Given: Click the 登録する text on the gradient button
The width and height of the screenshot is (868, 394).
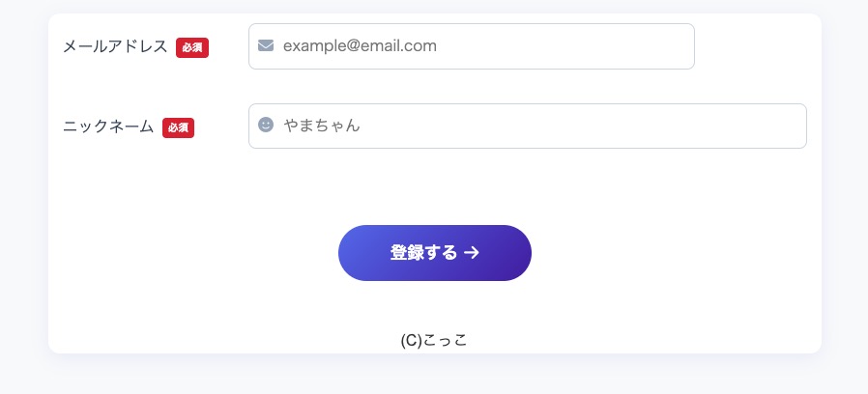Looking at the screenshot, I should pyautogui.click(x=423, y=253).
